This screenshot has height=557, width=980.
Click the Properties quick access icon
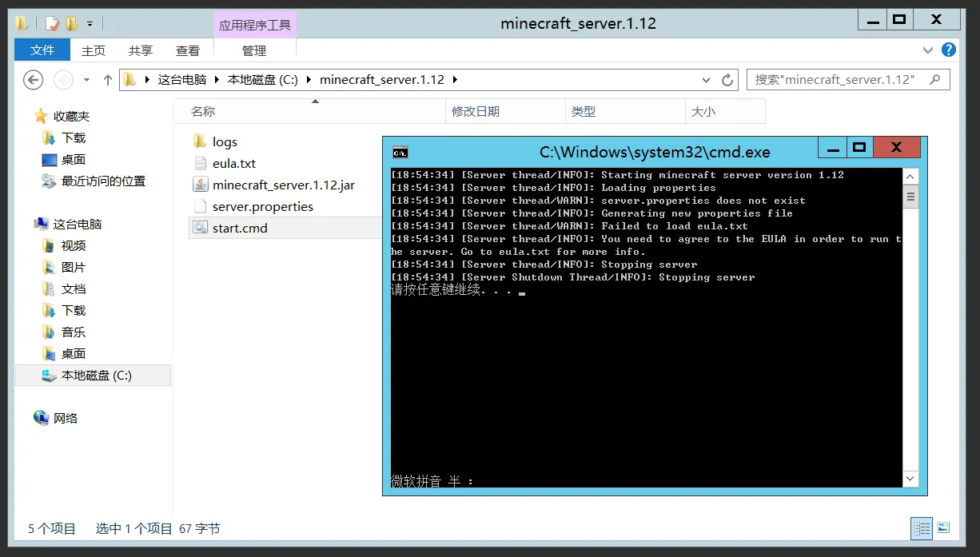coord(52,23)
